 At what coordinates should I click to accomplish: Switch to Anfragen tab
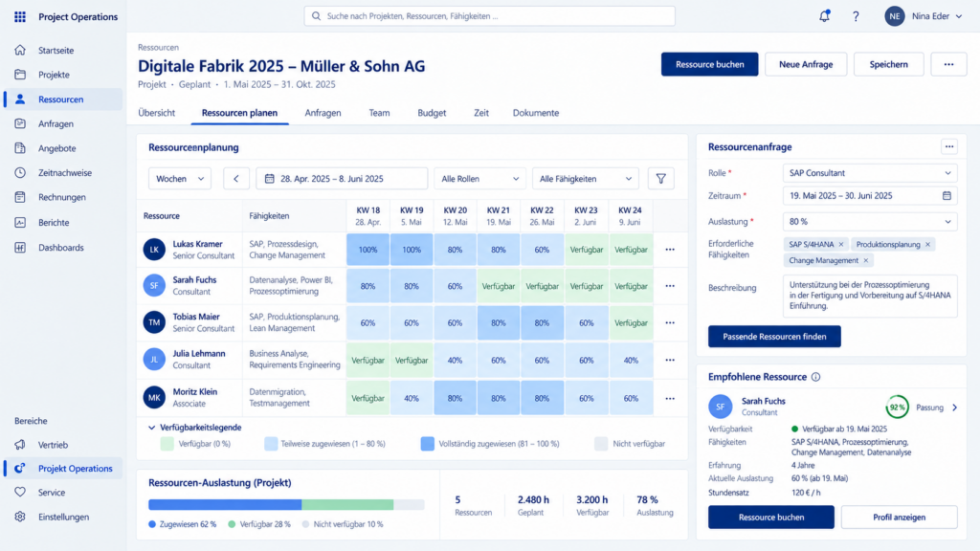click(323, 113)
